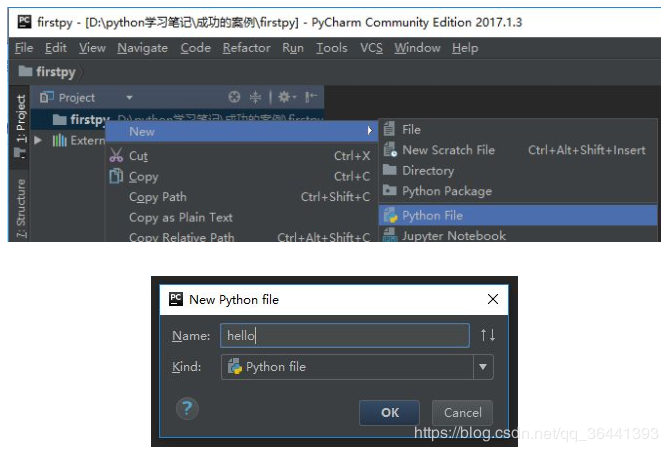Screen dimensions: 668x452
Task: Open the VCS menu
Action: point(371,48)
